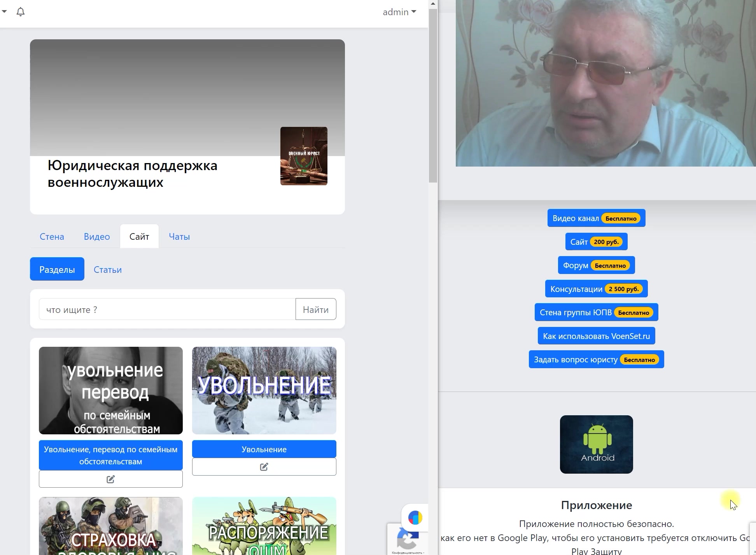Image resolution: width=756 pixels, height=555 pixels.
Task: Click 'Приложение полностью безопасно.' text
Action: [x=596, y=524]
